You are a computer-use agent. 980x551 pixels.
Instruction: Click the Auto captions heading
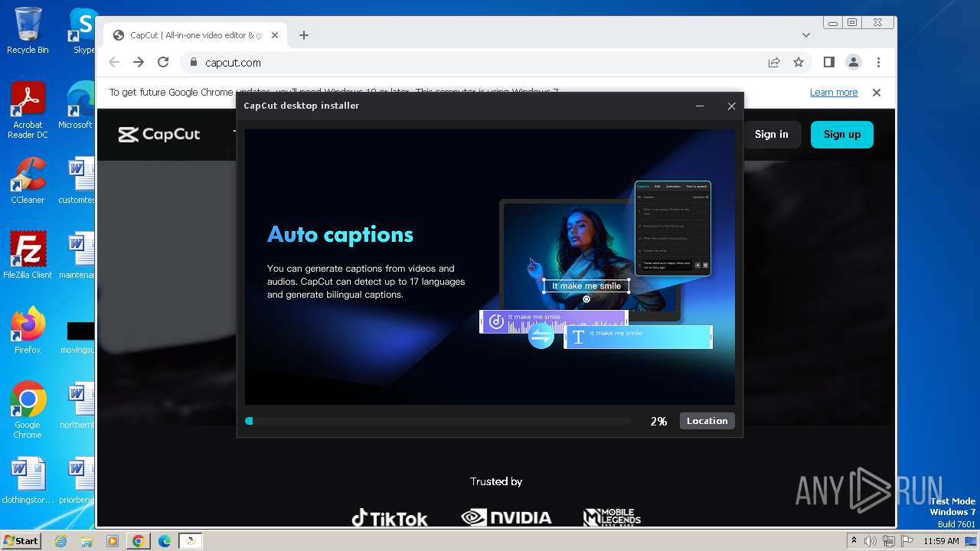pyautogui.click(x=340, y=234)
